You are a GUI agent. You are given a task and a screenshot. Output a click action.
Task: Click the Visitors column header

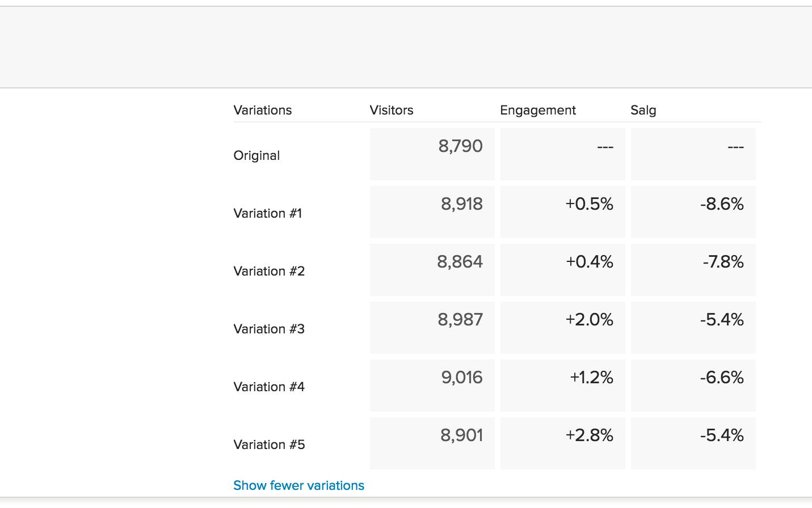pyautogui.click(x=391, y=110)
